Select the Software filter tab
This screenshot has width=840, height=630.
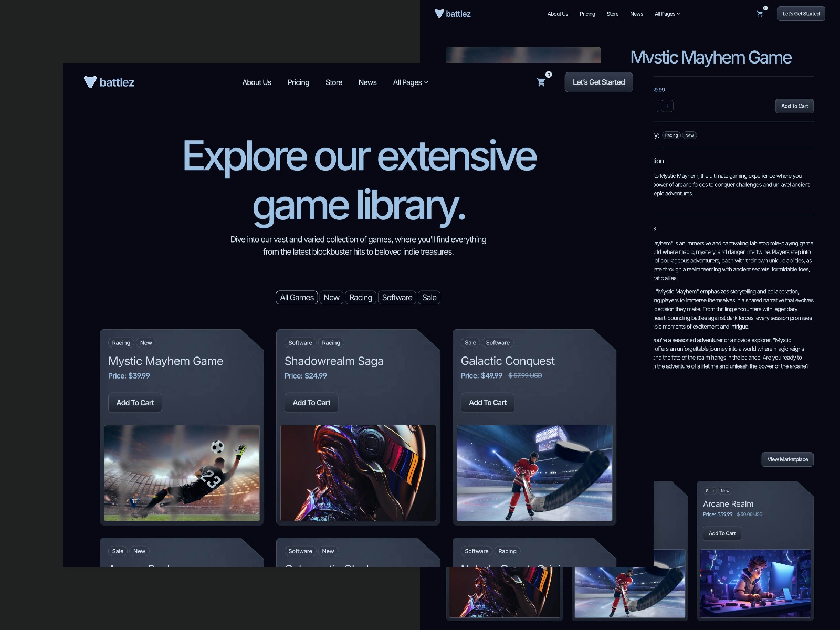(x=397, y=298)
